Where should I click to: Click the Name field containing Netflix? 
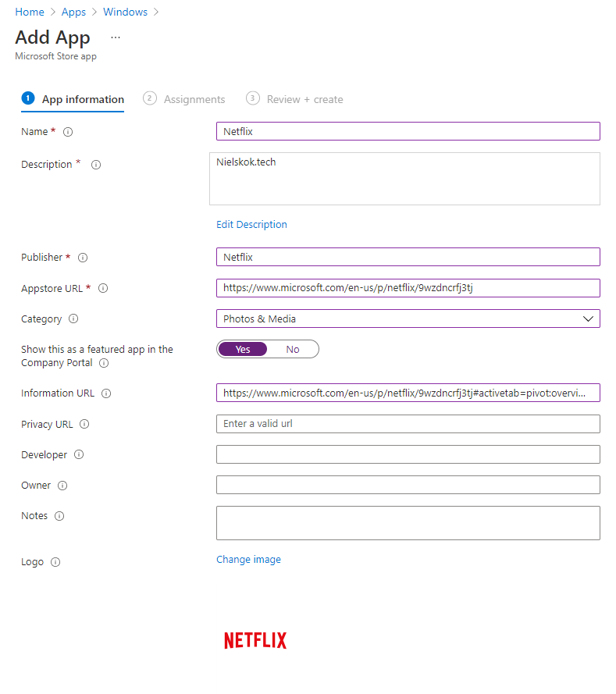tap(408, 131)
